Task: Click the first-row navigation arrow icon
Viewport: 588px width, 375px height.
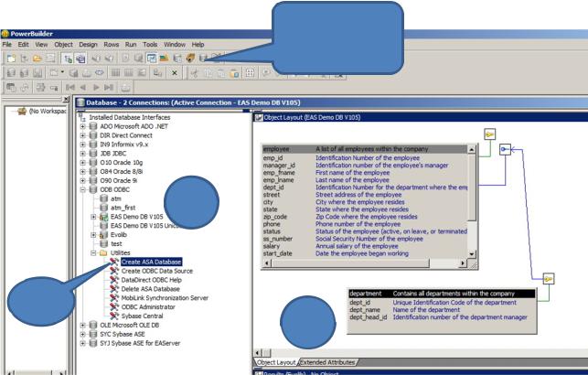Action: (x=70, y=88)
